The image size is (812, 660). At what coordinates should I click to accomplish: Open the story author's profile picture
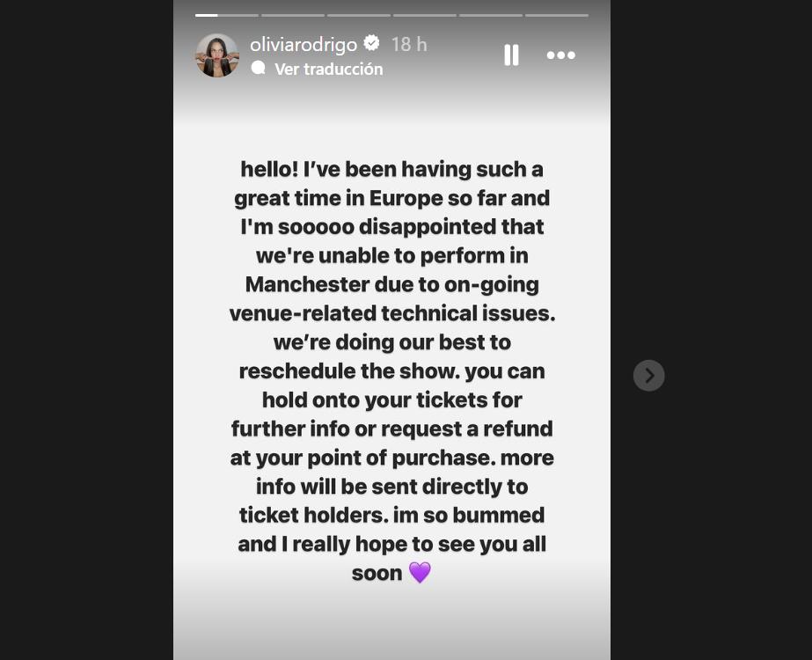pyautogui.click(x=217, y=55)
